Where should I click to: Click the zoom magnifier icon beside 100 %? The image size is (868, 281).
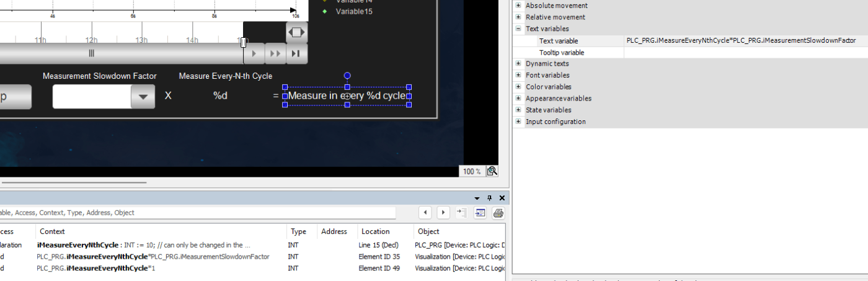pyautogui.click(x=492, y=171)
